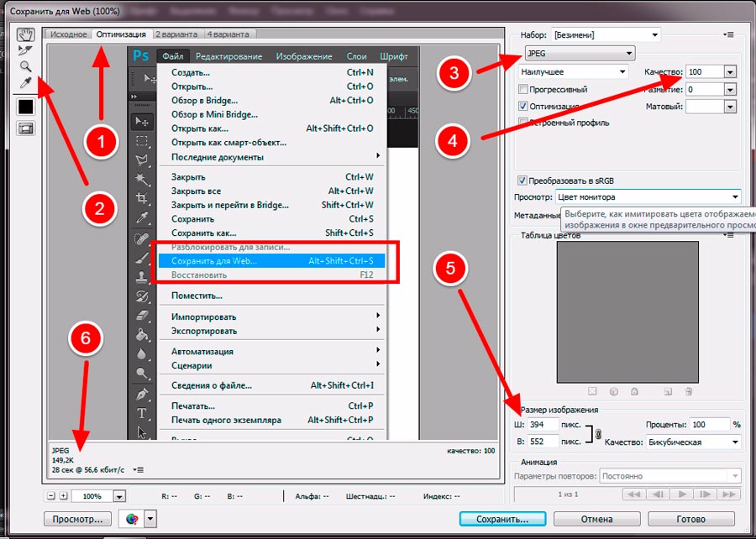Select the Slice Select tool
The width and height of the screenshot is (756, 539).
pos(25,50)
